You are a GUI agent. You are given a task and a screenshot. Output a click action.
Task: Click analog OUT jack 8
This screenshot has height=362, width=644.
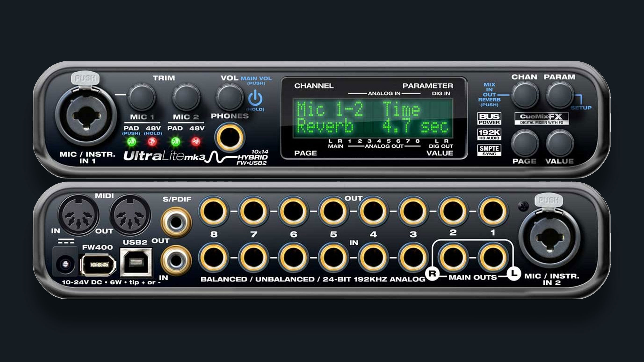pos(214,211)
